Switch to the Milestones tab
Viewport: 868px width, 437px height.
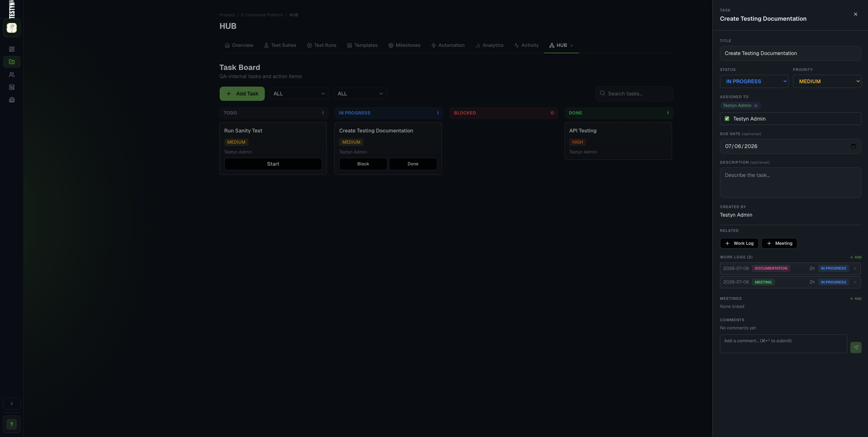[x=404, y=45]
